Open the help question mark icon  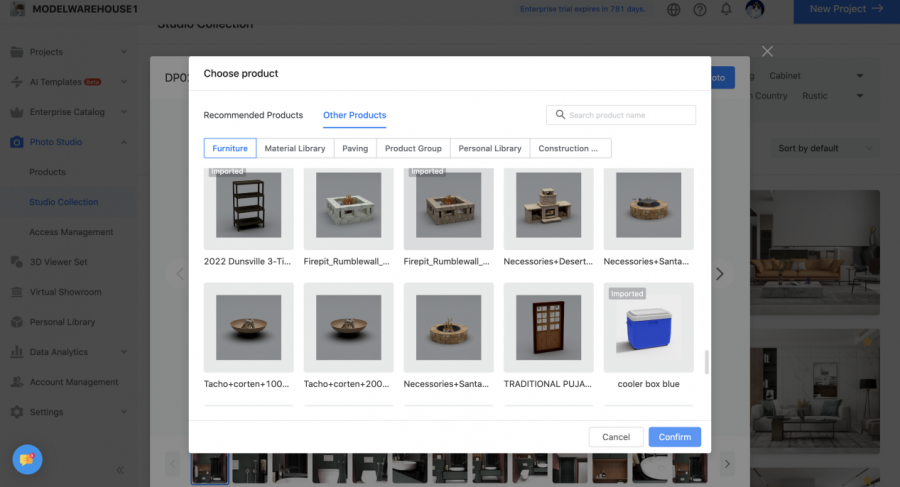(700, 9)
